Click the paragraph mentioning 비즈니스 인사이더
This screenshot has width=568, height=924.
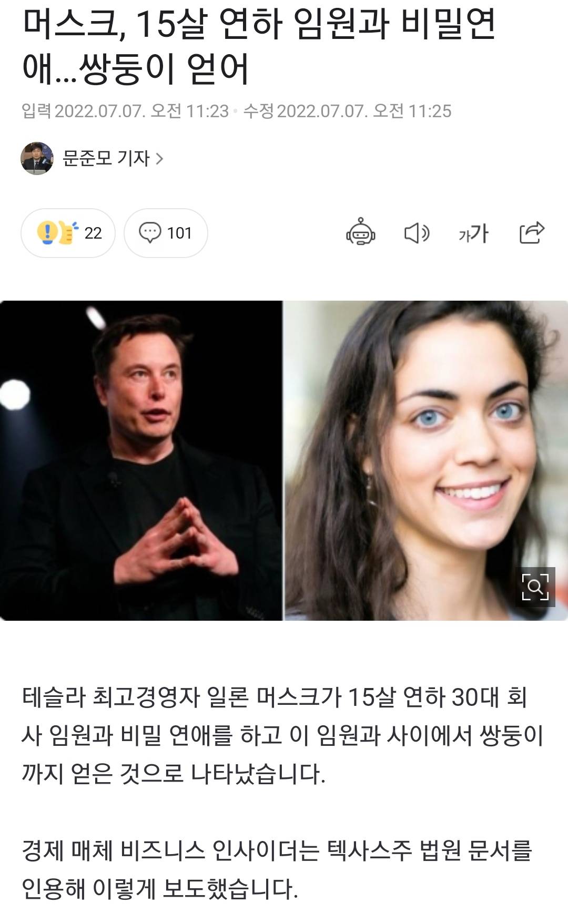coord(277,869)
